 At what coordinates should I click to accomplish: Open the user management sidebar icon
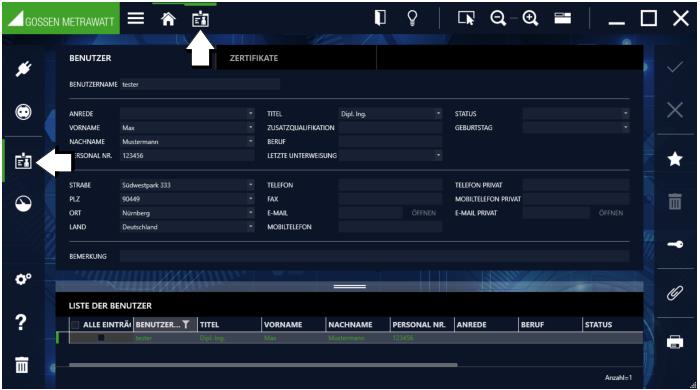(23, 161)
